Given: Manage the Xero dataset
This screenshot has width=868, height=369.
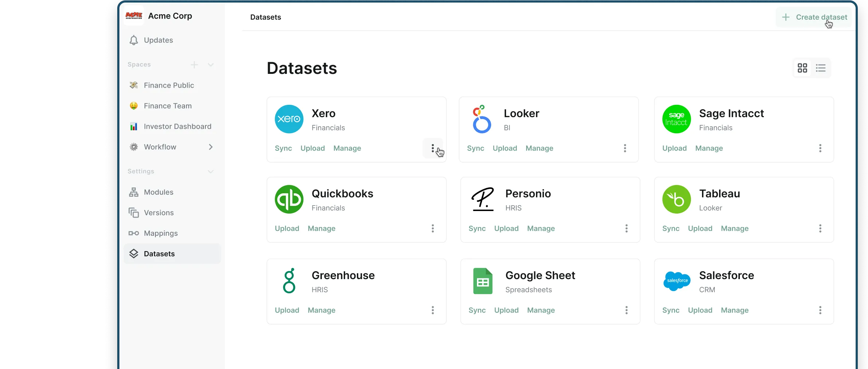Looking at the screenshot, I should coord(347,148).
